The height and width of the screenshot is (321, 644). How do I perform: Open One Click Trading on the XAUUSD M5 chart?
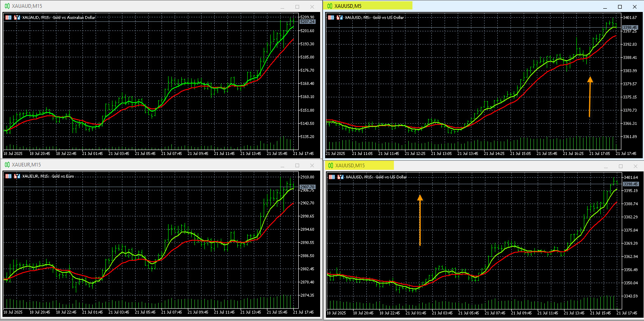(x=332, y=17)
